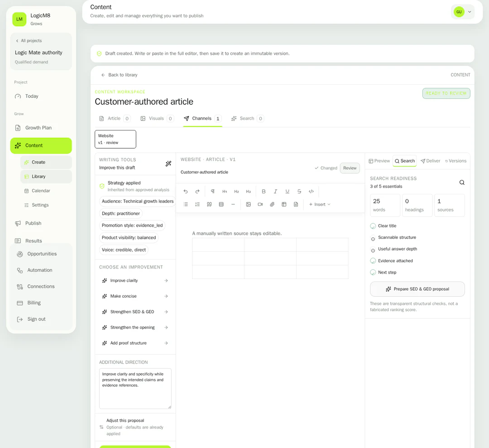Switch to the Article tab

point(115,119)
